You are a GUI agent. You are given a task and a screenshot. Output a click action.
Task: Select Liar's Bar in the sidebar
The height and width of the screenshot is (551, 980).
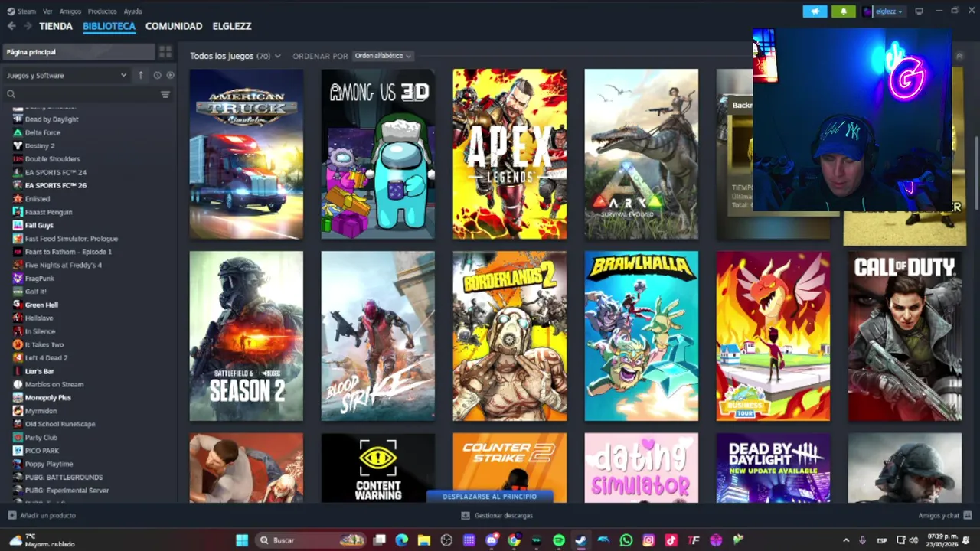pyautogui.click(x=39, y=371)
